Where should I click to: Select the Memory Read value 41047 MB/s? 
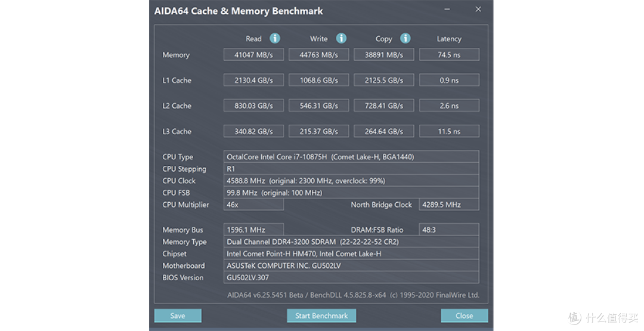(253, 55)
